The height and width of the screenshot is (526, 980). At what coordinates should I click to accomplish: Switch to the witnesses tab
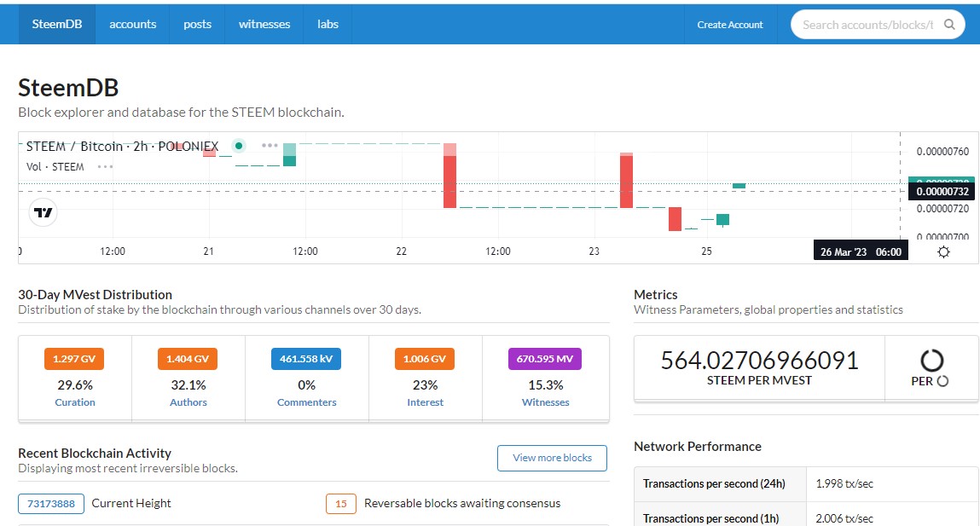pyautogui.click(x=264, y=24)
